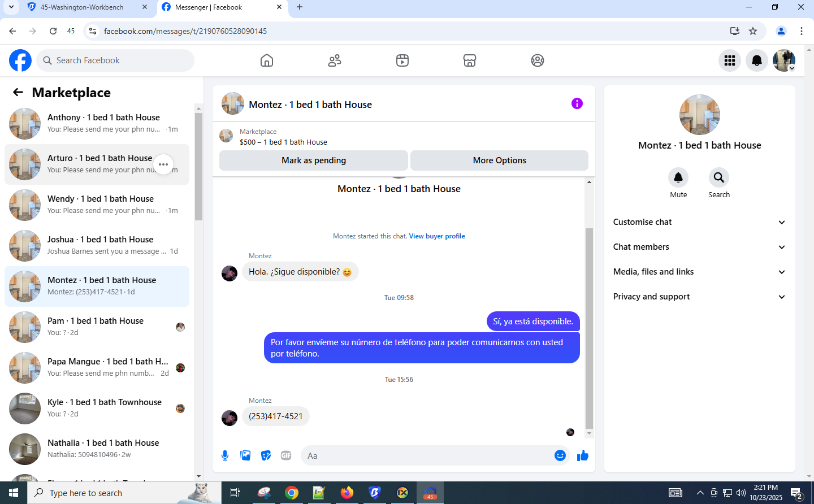This screenshot has width=814, height=504.
Task: Open the Nathalia 1 bed 1 bath House chat
Action: [x=97, y=449]
